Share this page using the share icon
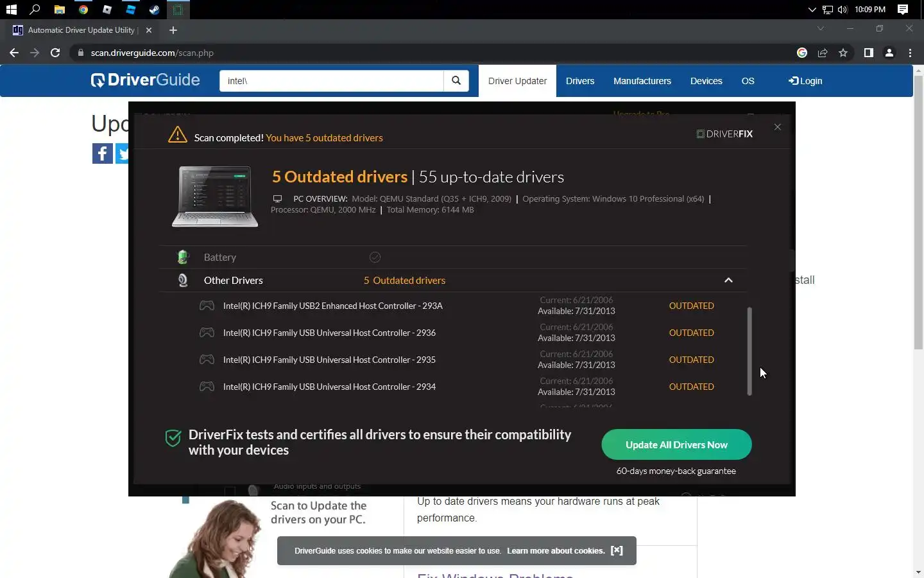The image size is (924, 578). (823, 53)
